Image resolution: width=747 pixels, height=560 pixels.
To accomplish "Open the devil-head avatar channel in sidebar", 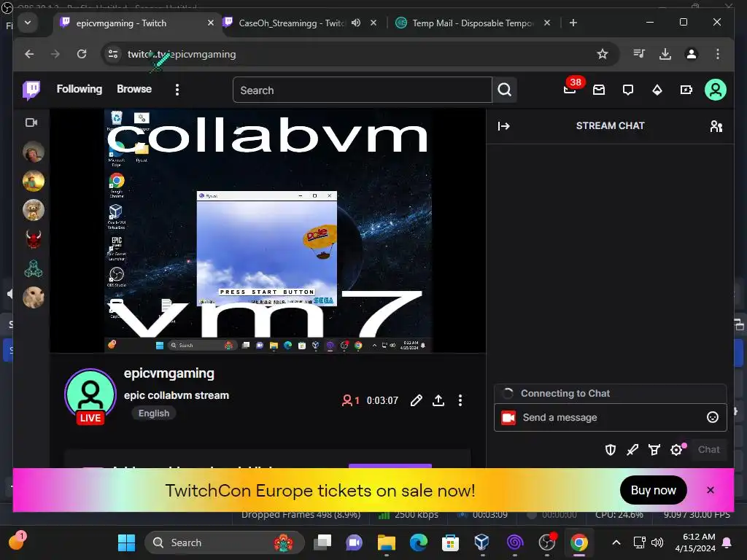I will pyautogui.click(x=34, y=239).
